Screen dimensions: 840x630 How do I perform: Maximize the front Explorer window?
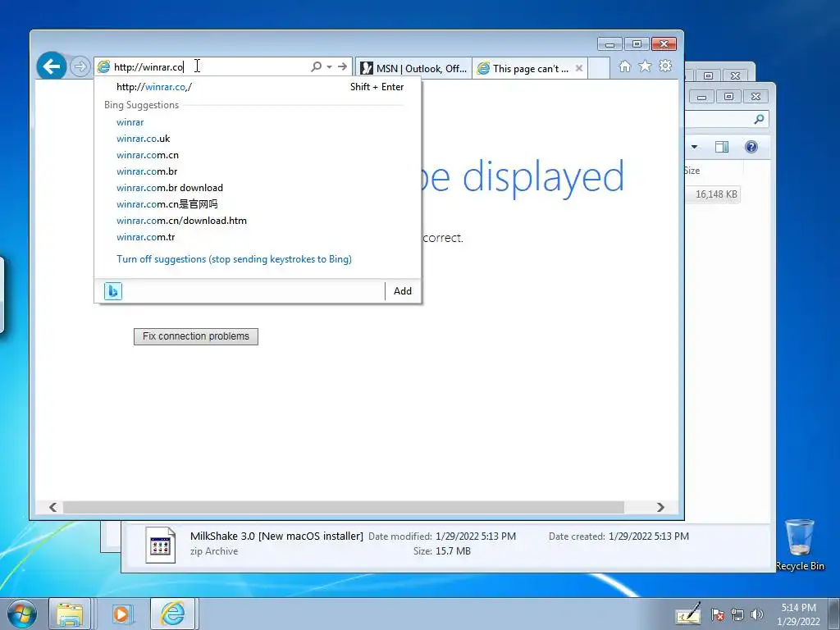click(x=728, y=97)
